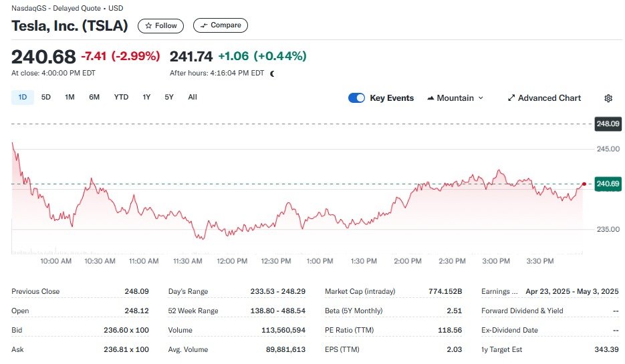
Task: Click the 12:00 PM axis label
Action: (232, 261)
